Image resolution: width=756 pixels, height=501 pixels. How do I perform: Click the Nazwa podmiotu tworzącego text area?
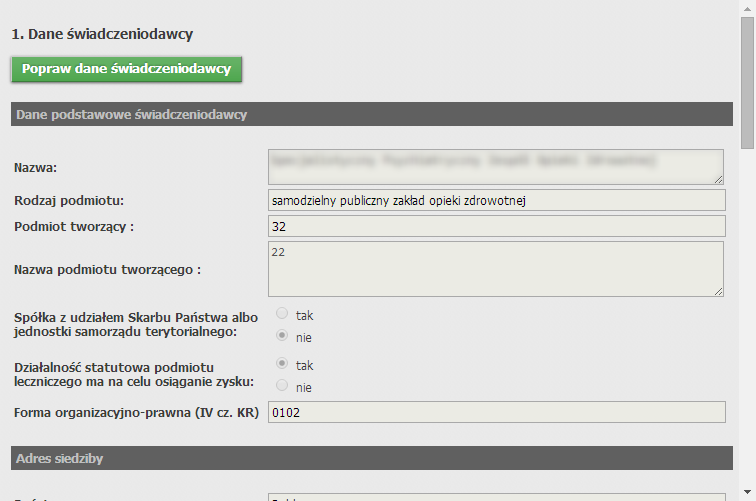496,268
